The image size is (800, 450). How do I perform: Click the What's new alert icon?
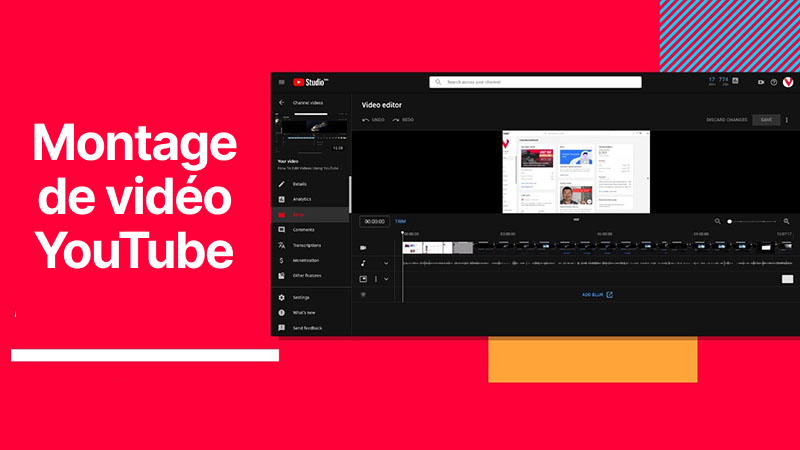pos(282,313)
